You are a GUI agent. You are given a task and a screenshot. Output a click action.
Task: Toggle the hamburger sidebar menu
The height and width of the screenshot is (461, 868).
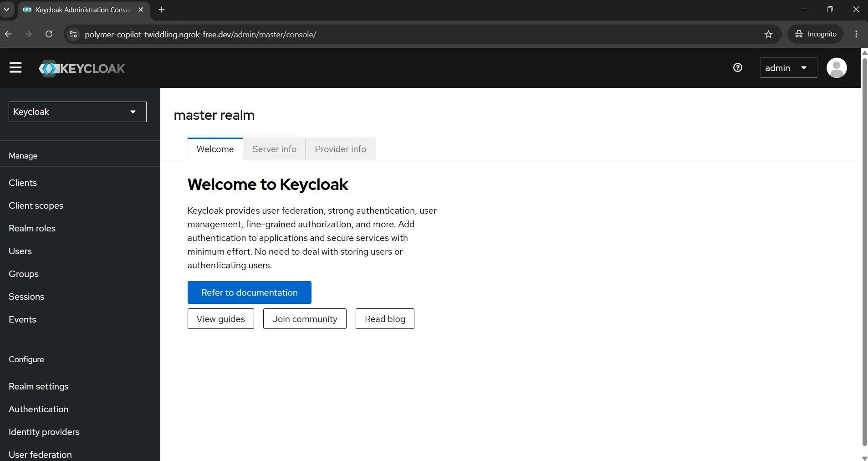[15, 68]
